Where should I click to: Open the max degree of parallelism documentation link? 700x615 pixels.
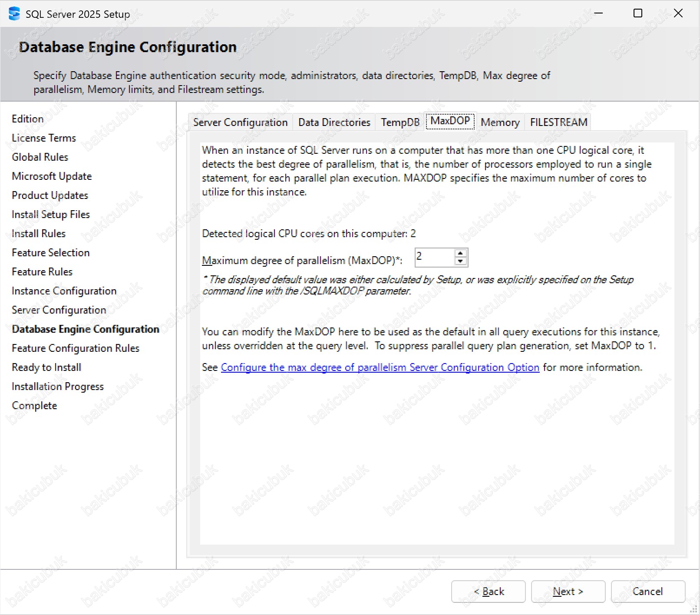[x=380, y=367]
